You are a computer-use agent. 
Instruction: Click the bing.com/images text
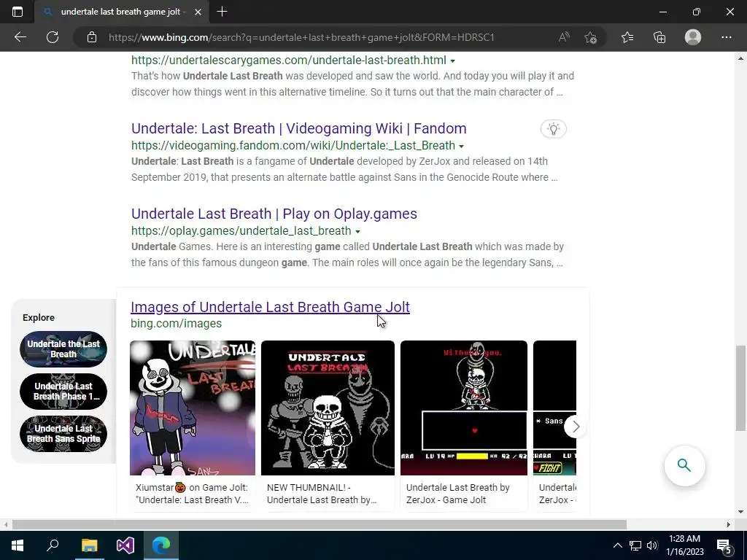coord(177,323)
